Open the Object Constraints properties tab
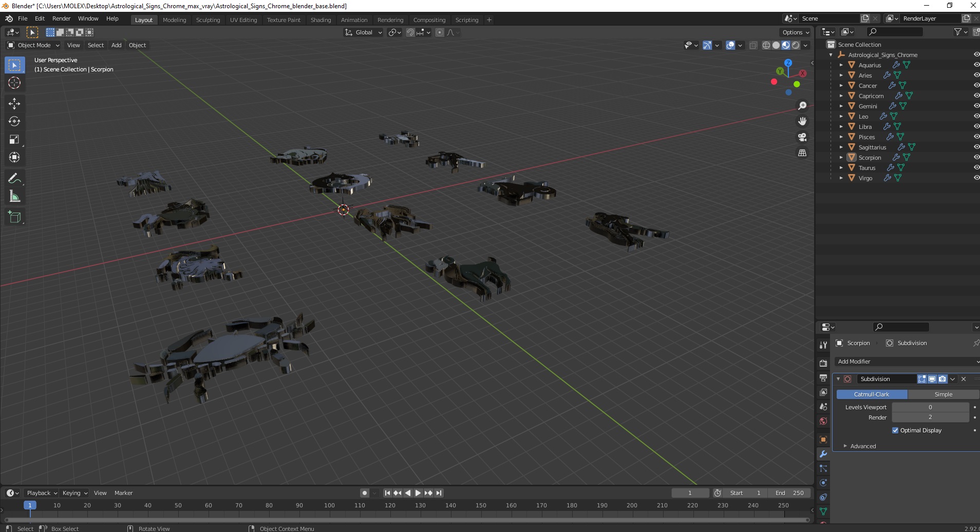 [823, 497]
